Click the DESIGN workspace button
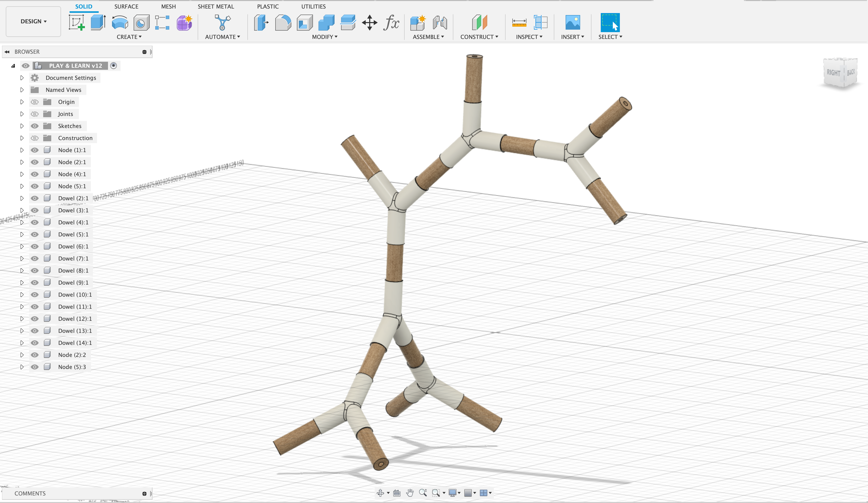The width and height of the screenshot is (868, 503). tap(33, 21)
